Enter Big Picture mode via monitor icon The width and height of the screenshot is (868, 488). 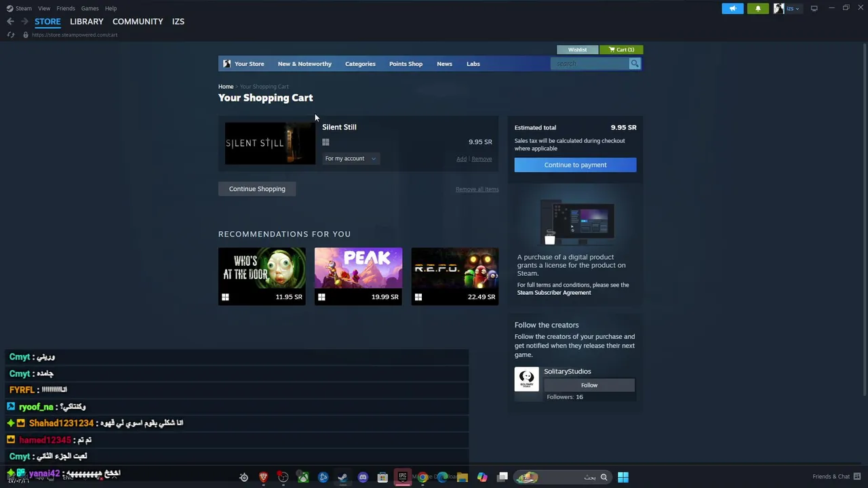click(814, 8)
